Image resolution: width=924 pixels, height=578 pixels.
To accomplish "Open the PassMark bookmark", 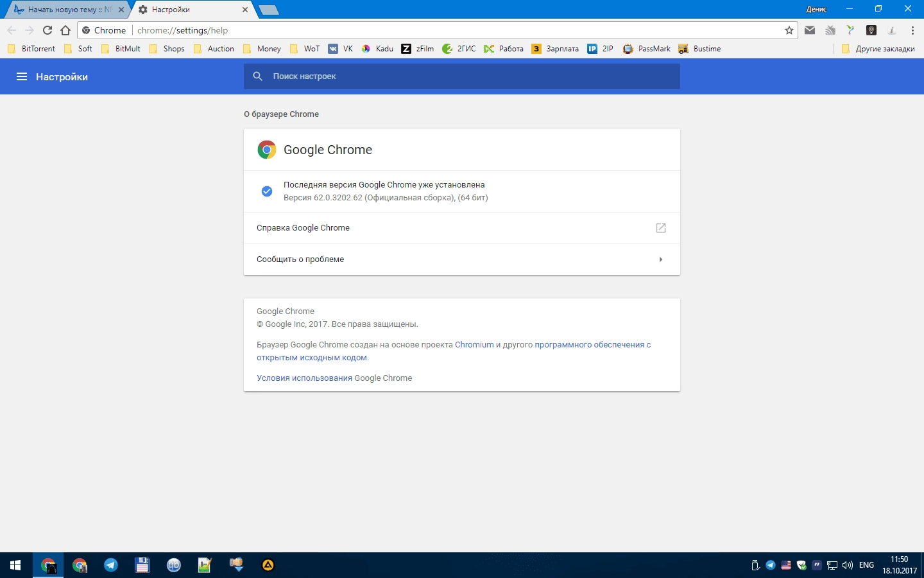I will point(647,49).
